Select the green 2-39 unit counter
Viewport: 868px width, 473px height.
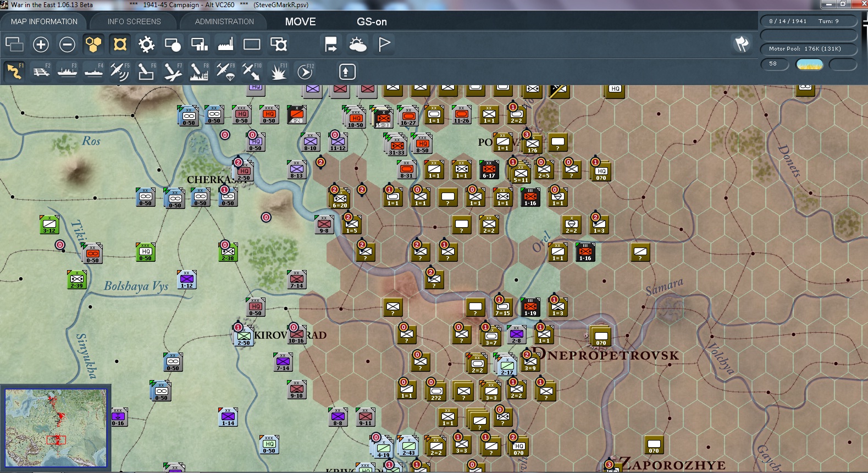tap(77, 279)
